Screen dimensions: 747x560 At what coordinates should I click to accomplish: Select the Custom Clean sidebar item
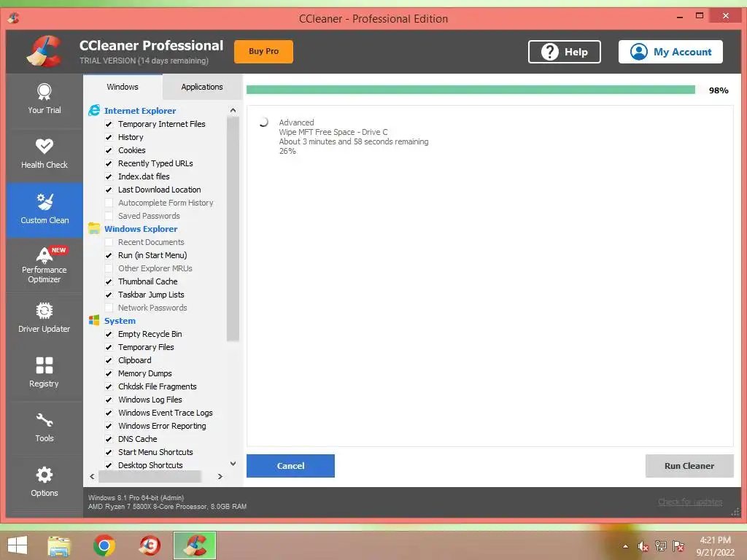click(44, 209)
